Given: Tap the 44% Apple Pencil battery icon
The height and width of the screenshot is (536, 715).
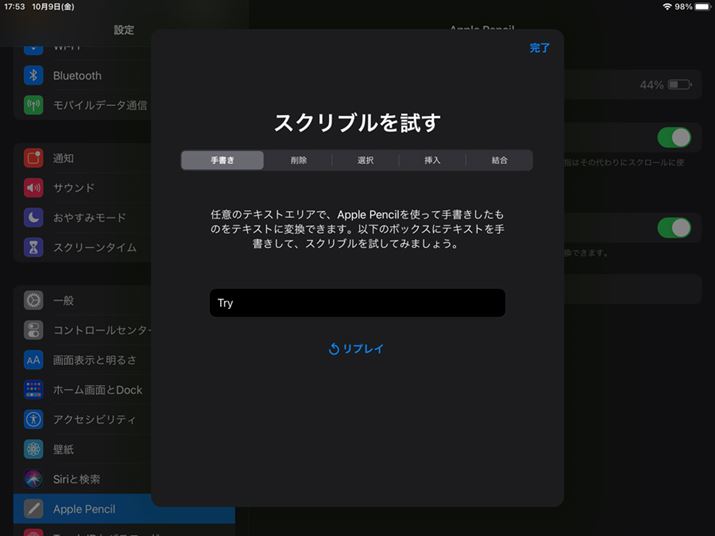Looking at the screenshot, I should click(x=679, y=84).
